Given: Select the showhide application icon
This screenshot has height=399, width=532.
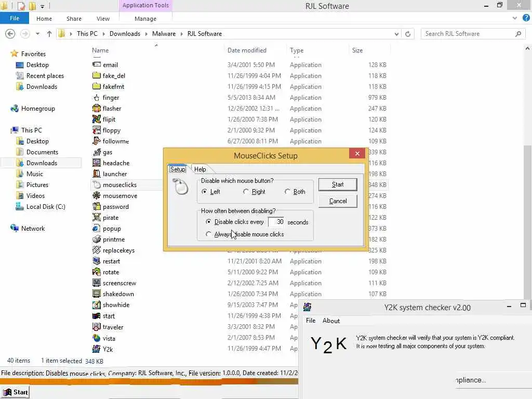Looking at the screenshot, I should point(97,304).
